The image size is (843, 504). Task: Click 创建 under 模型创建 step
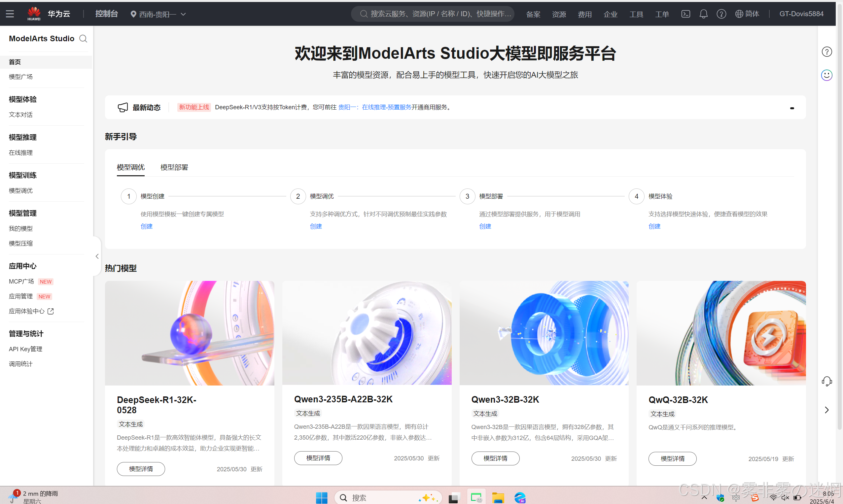(x=147, y=226)
